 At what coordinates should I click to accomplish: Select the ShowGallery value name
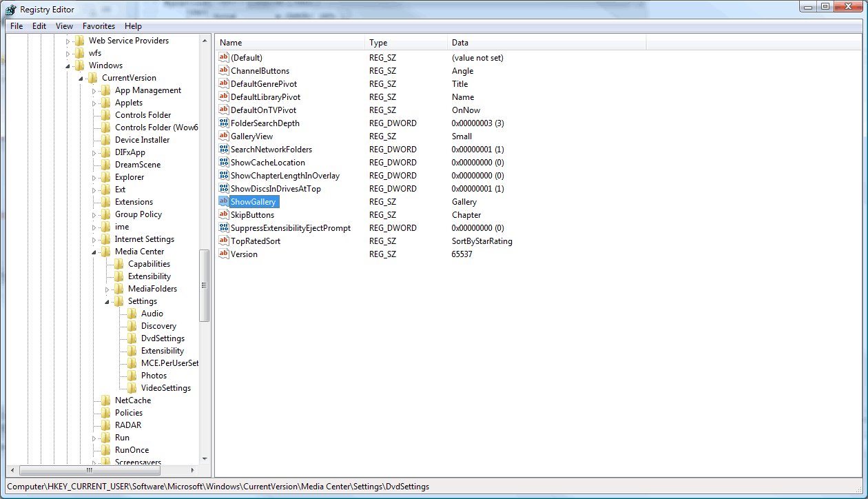[254, 202]
